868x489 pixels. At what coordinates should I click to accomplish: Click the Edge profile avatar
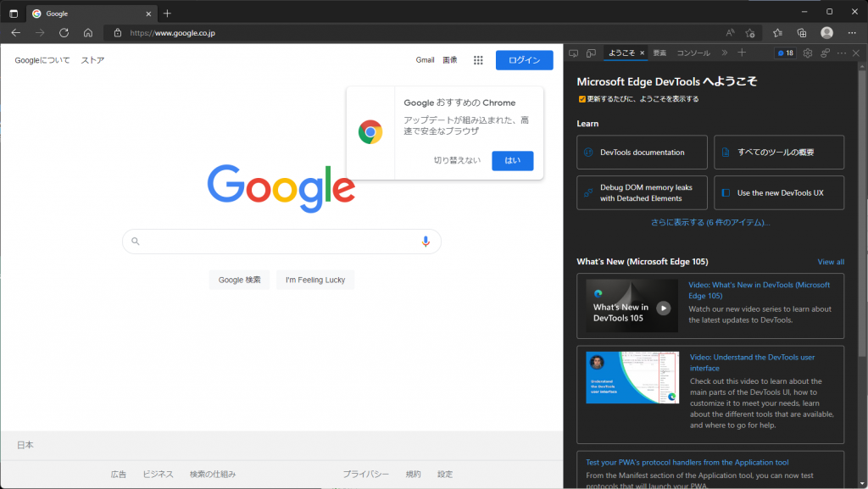click(826, 32)
